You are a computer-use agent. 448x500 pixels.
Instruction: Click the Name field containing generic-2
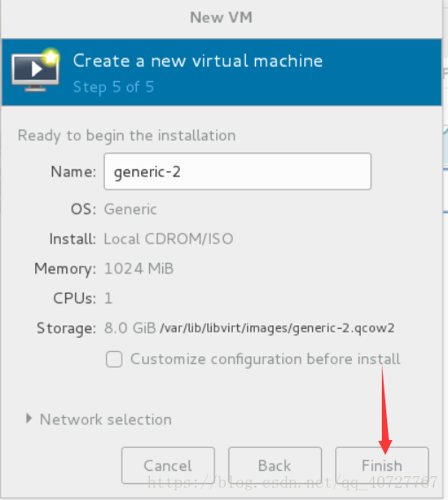(237, 172)
